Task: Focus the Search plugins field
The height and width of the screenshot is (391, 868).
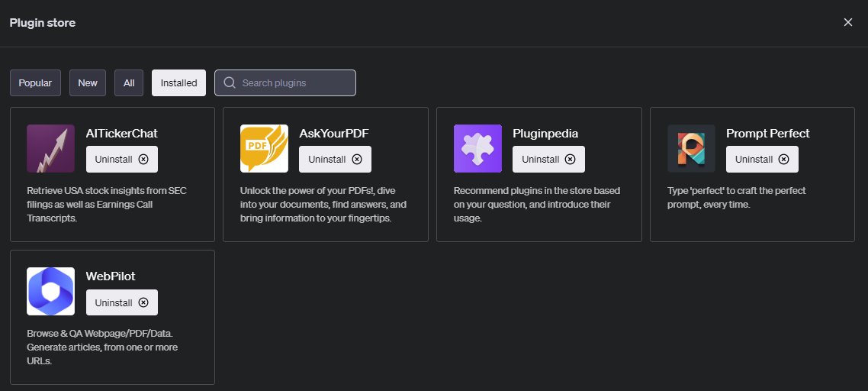Action: click(285, 82)
